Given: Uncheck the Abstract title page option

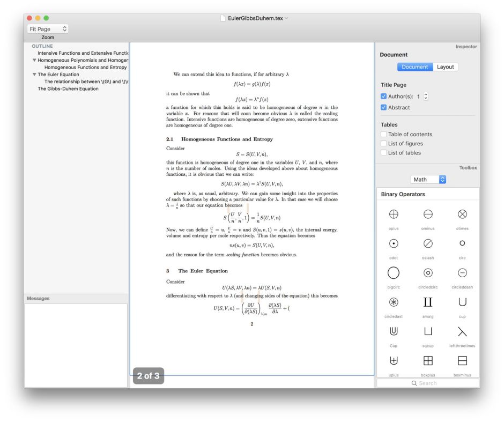Looking at the screenshot, I should tap(383, 107).
